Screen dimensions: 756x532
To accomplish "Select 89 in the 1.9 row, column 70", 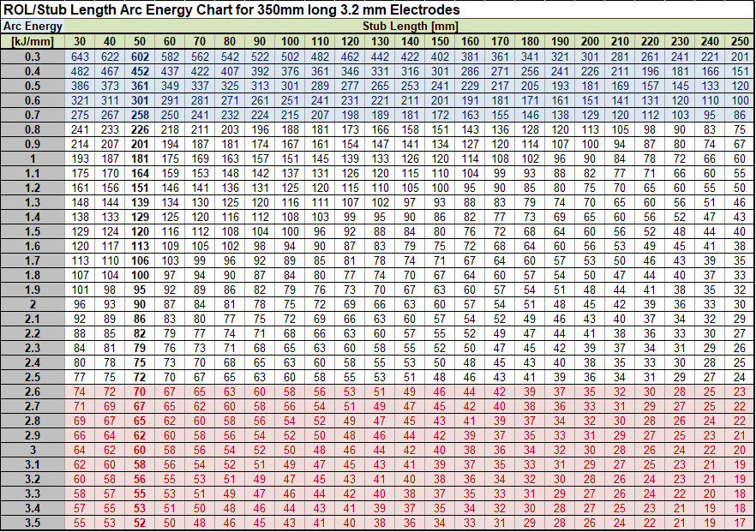I will pos(200,290).
